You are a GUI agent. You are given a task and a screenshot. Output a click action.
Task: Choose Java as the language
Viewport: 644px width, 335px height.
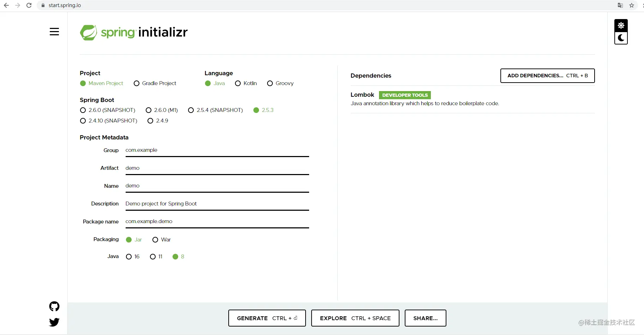pyautogui.click(x=215, y=83)
